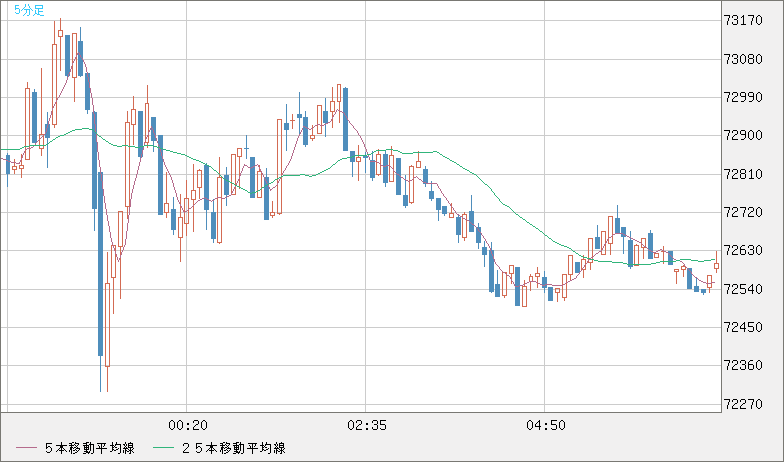Viewport: 784px width, 462px height.
Task: Click the 00:20 time axis label
Action: (x=188, y=426)
